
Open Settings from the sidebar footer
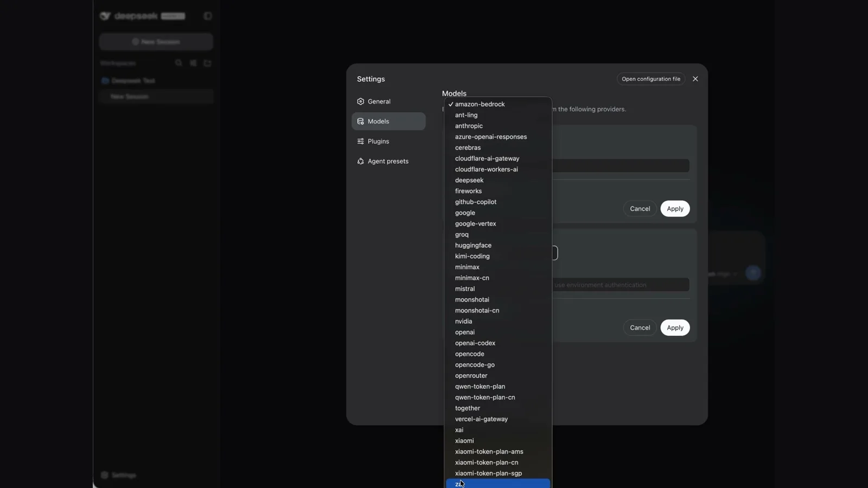[119, 475]
